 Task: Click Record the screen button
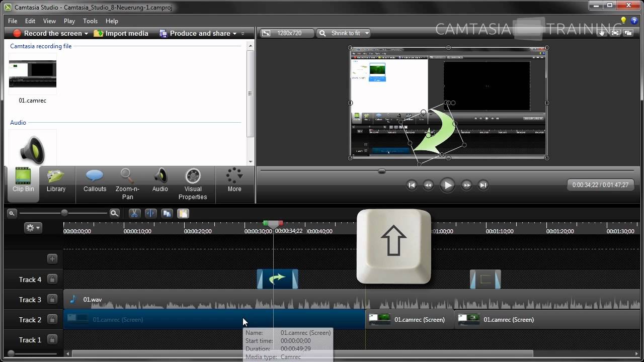coord(47,33)
